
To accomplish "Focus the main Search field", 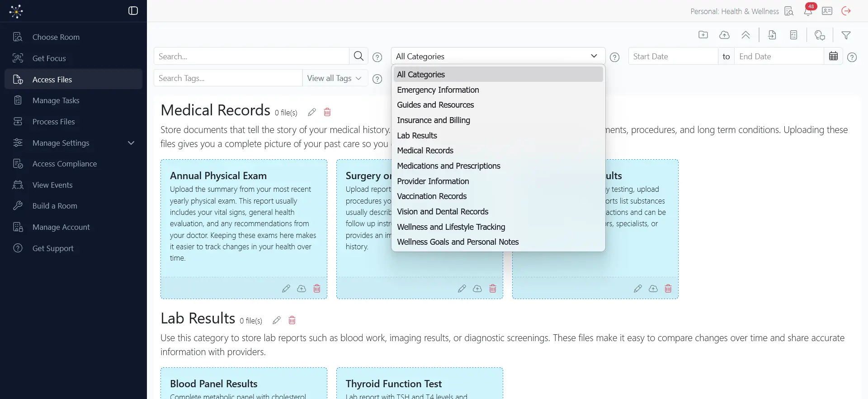I will click(x=251, y=56).
